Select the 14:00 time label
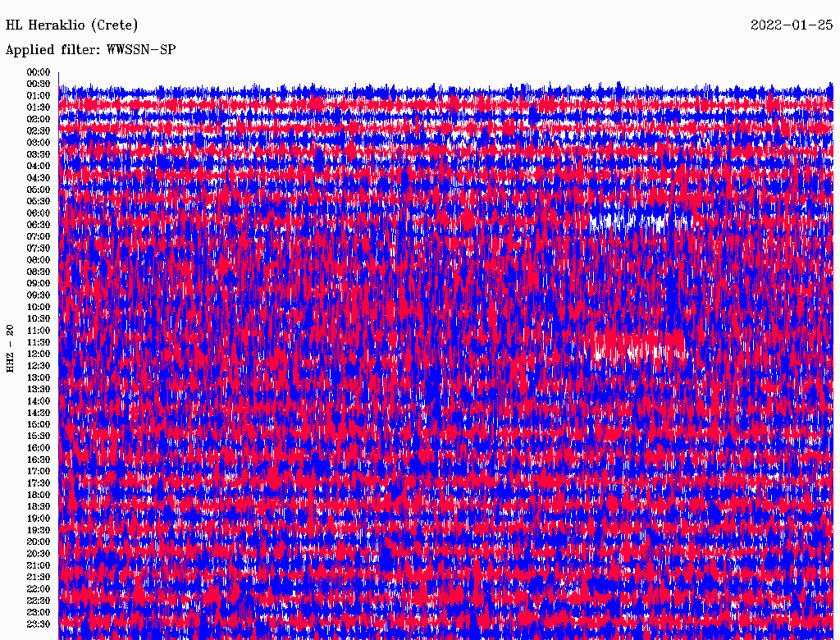840x640 pixels. 39,401
